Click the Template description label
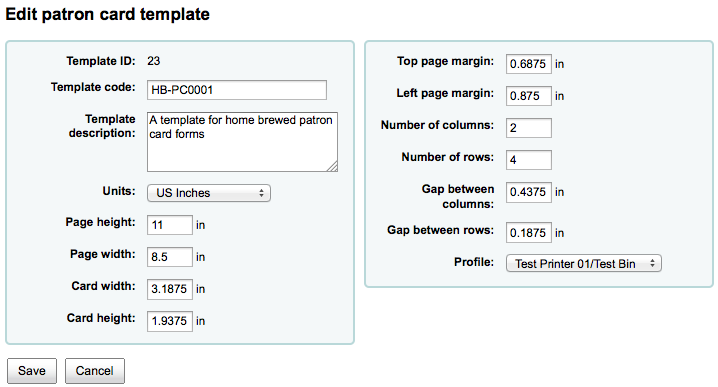Viewport: 718px width, 387px height. point(102,126)
